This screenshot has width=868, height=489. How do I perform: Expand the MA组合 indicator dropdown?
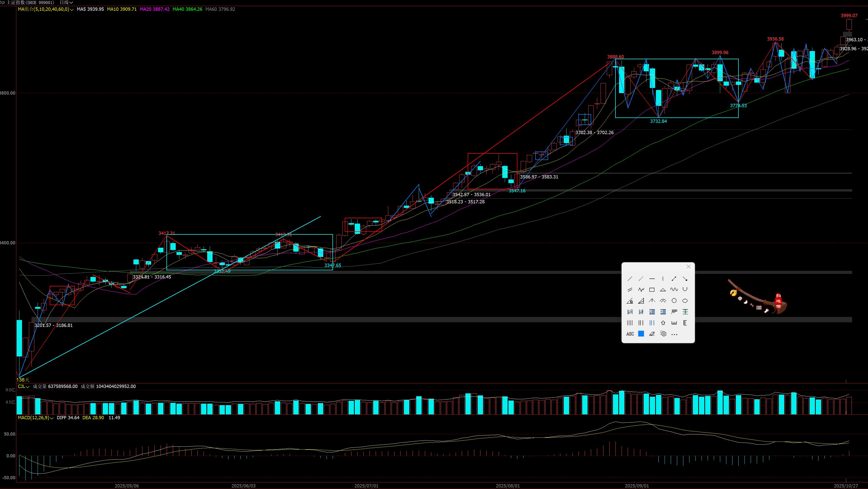pyautogui.click(x=71, y=9)
